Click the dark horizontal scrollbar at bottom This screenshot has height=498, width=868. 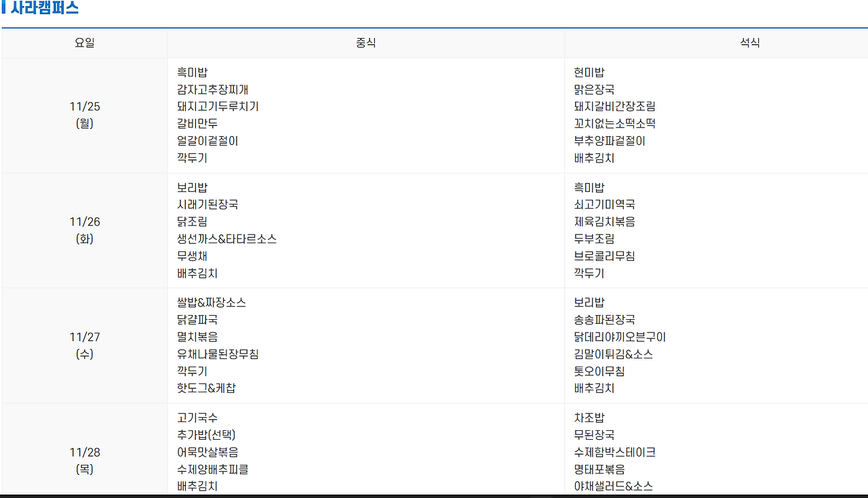coord(434,495)
